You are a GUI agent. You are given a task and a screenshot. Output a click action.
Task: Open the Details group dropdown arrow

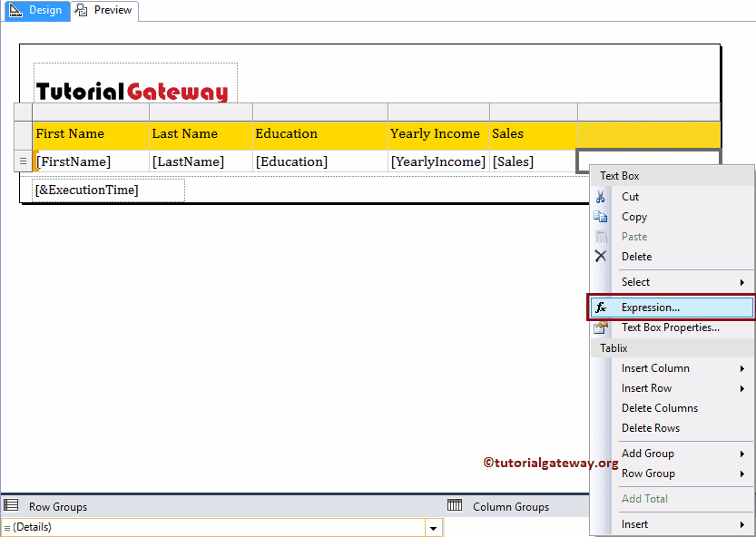(433, 526)
